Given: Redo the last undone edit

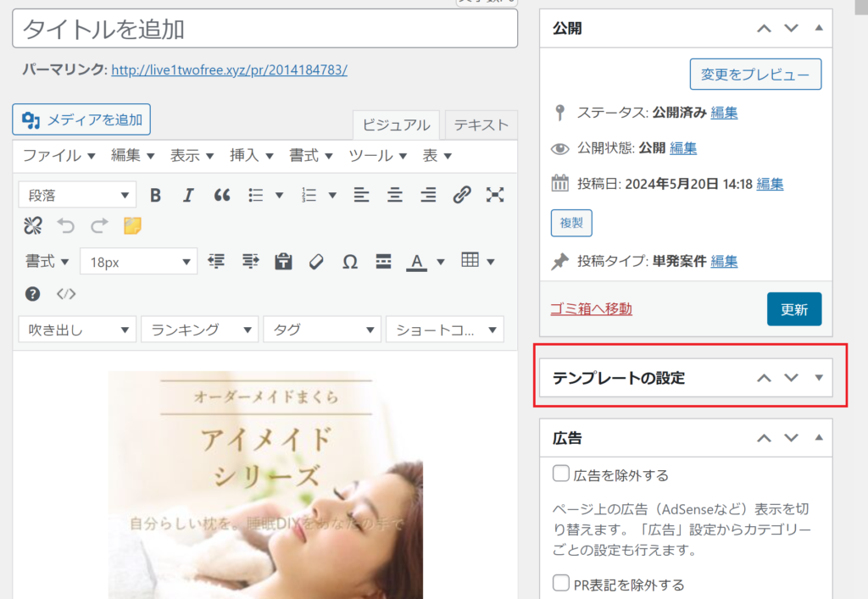Looking at the screenshot, I should click(99, 225).
